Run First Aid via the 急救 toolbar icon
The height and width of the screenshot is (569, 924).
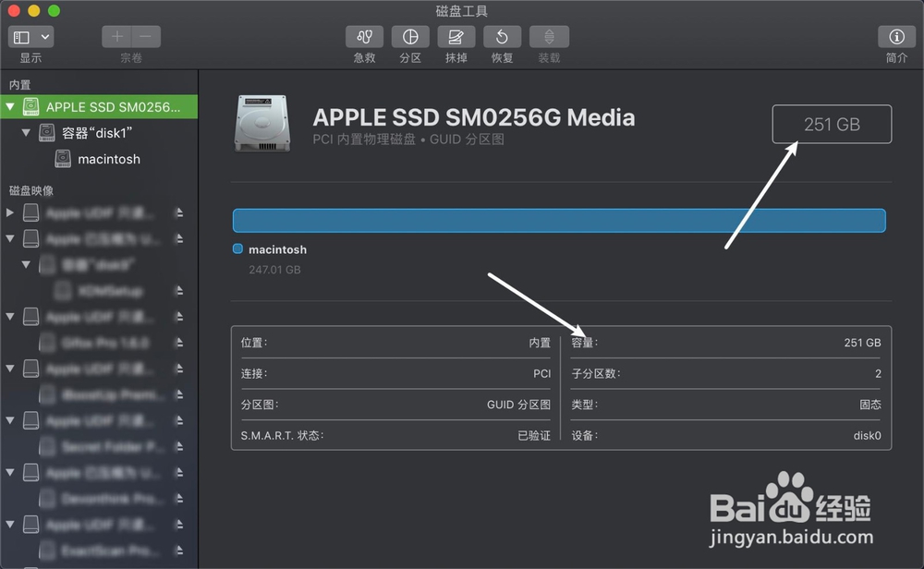click(364, 37)
